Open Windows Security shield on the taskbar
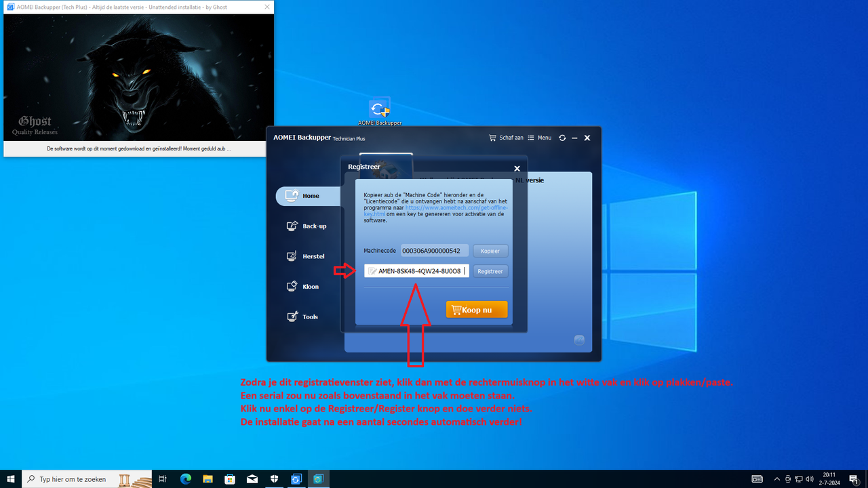 point(275,479)
